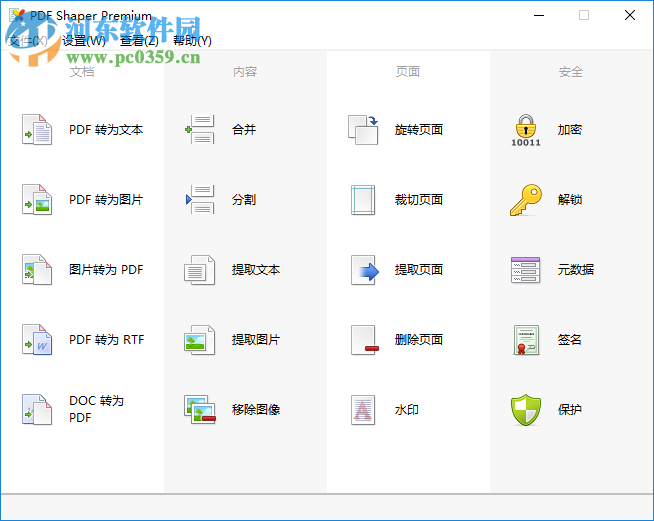The height and width of the screenshot is (521, 654).
Task: Choose the DOC 转为 PDF label
Action: click(x=96, y=409)
